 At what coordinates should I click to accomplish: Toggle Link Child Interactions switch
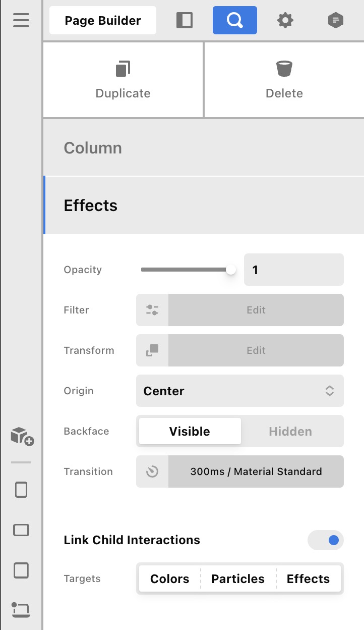326,540
